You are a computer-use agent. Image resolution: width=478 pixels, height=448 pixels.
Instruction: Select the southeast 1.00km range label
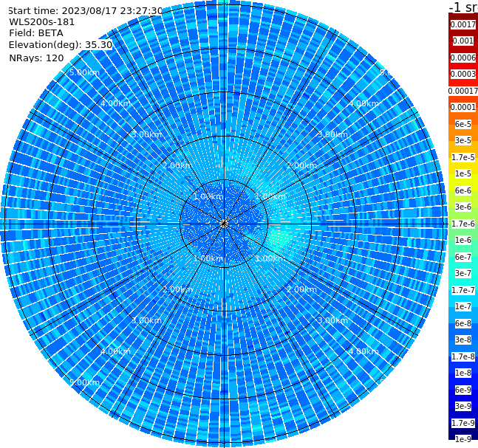click(270, 258)
